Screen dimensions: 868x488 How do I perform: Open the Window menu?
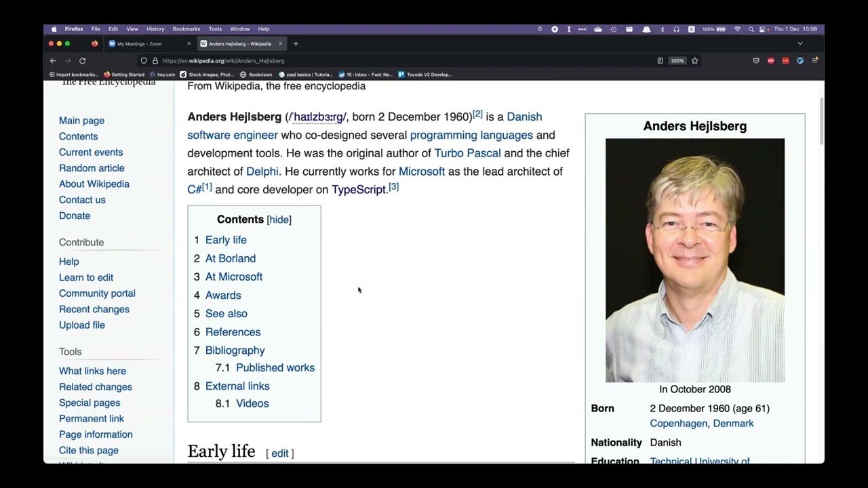click(x=240, y=29)
